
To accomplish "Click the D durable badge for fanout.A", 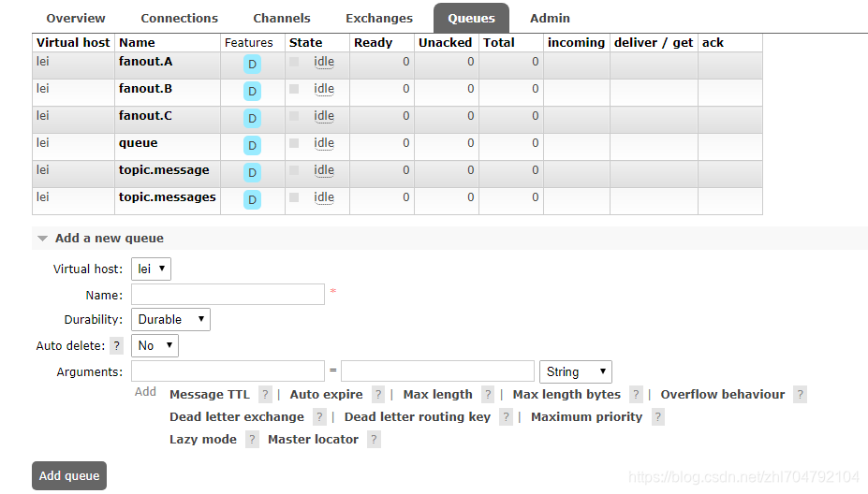I will pos(252,65).
